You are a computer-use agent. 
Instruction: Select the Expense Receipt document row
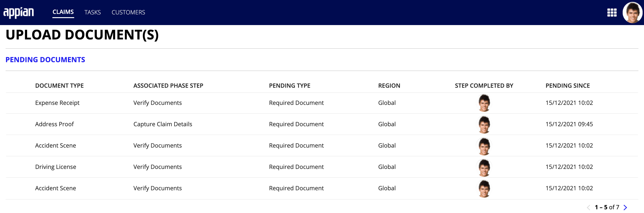click(x=57, y=103)
